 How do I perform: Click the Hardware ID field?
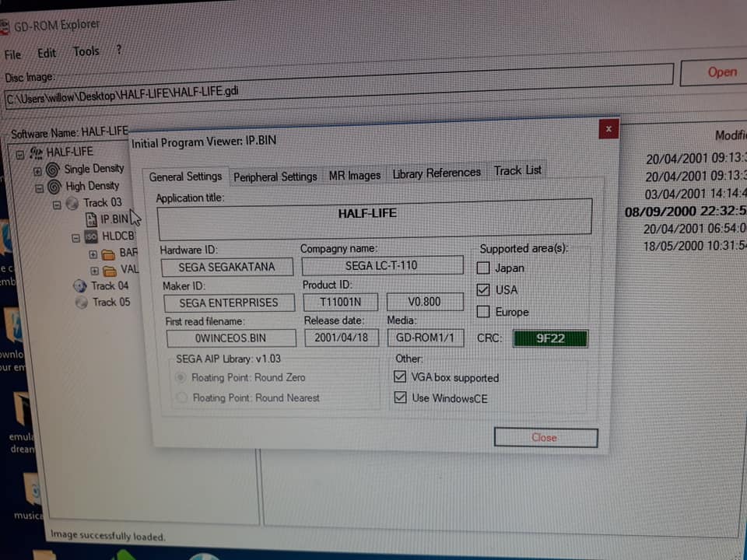click(x=227, y=267)
